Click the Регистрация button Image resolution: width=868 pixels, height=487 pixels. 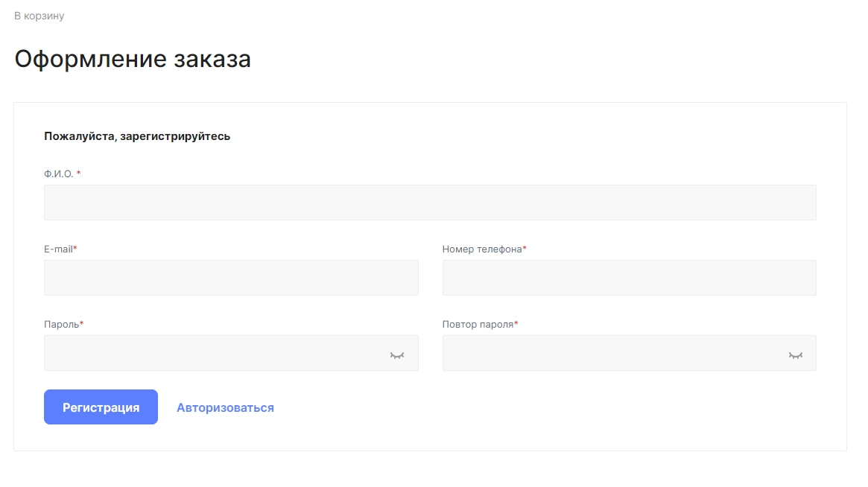pyautogui.click(x=101, y=407)
